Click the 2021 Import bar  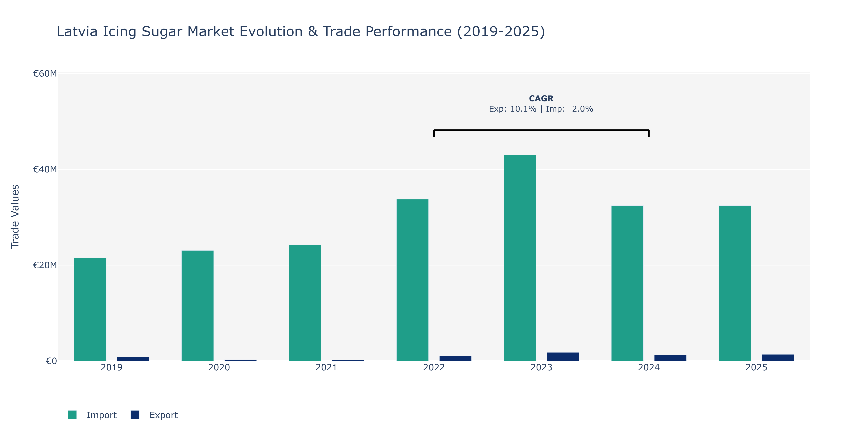pyautogui.click(x=305, y=303)
